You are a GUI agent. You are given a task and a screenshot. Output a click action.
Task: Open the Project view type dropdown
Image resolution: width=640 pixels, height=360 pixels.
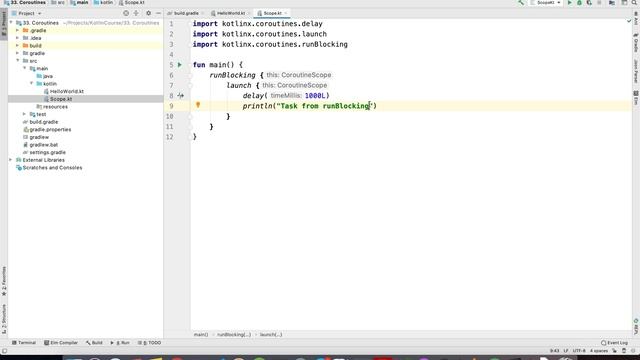[27, 13]
